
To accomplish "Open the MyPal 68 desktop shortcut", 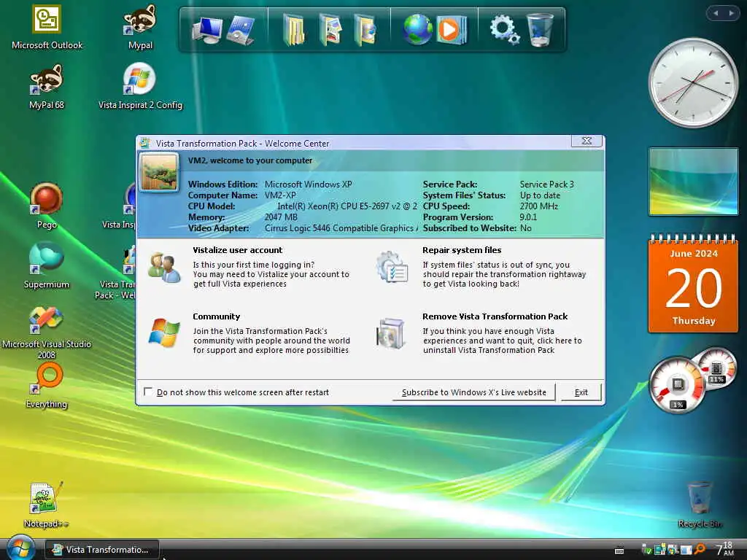I will click(46, 87).
